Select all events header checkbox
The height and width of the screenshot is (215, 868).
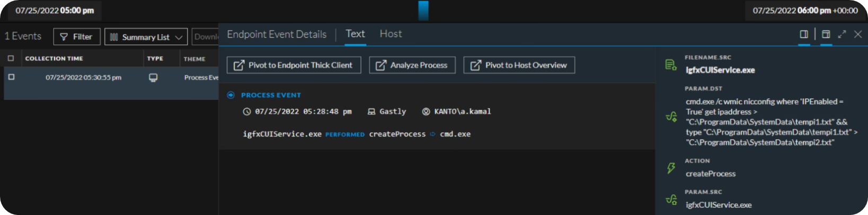point(11,58)
